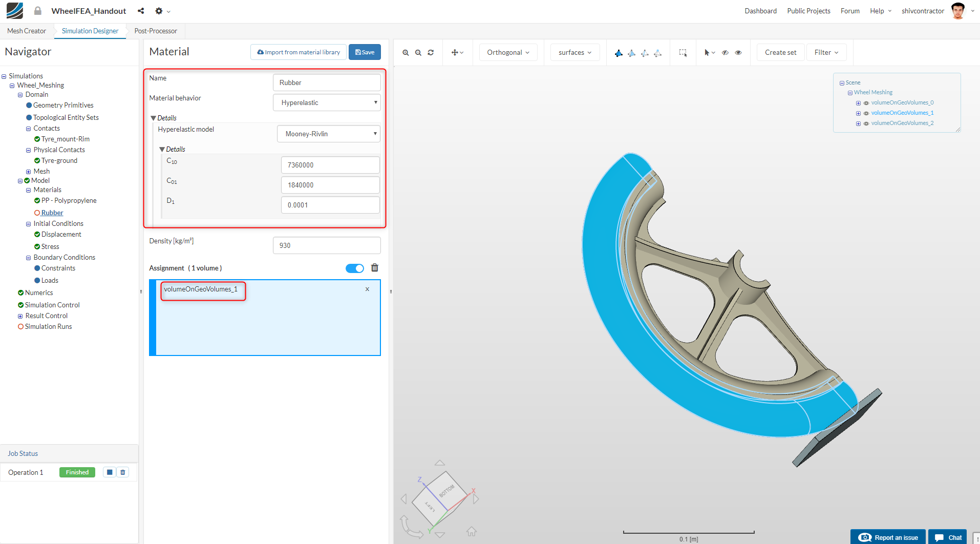The height and width of the screenshot is (544, 980).
Task: Open the Forum link
Action: [850, 11]
